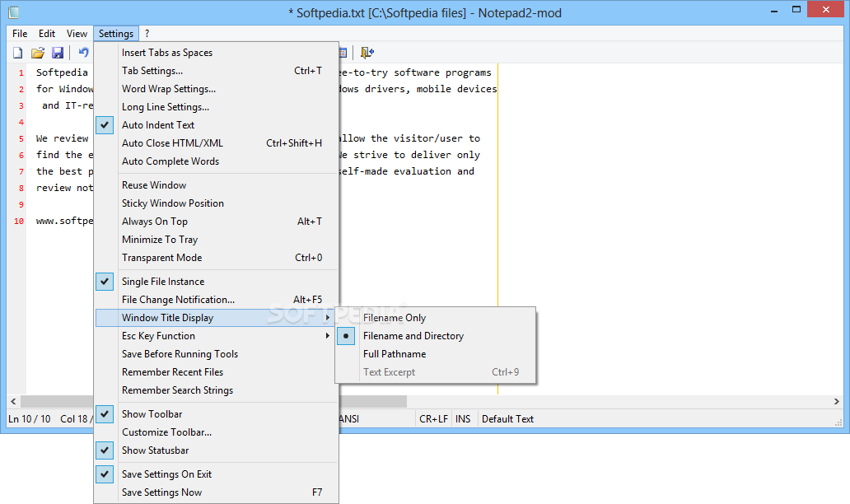Toggle Show Toolbar option
Image resolution: width=850 pixels, height=504 pixels.
[216, 414]
